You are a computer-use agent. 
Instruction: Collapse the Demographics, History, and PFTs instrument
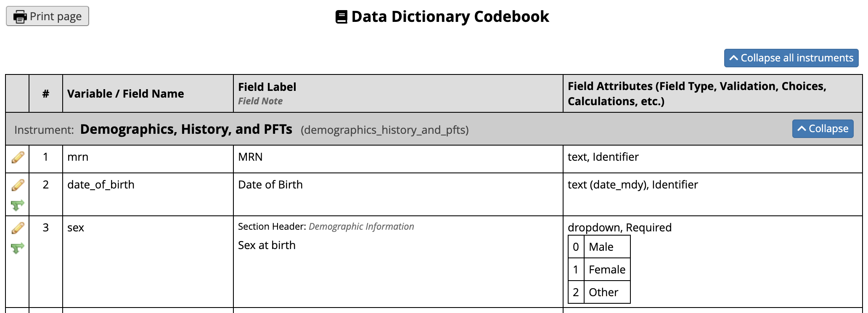click(x=823, y=129)
